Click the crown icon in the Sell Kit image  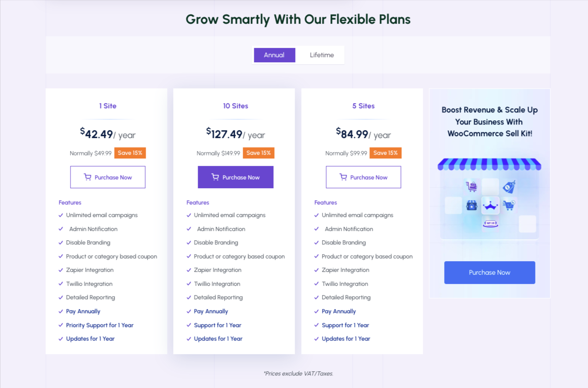click(x=491, y=206)
